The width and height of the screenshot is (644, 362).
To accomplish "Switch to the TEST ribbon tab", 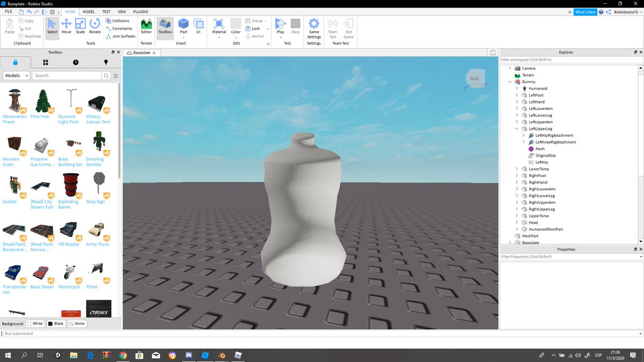I will pyautogui.click(x=106, y=11).
